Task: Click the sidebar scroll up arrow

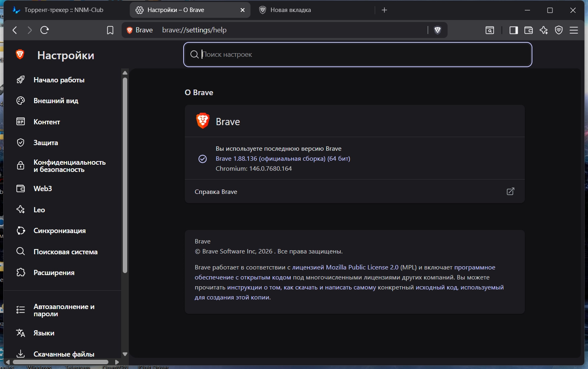Action: coord(125,73)
